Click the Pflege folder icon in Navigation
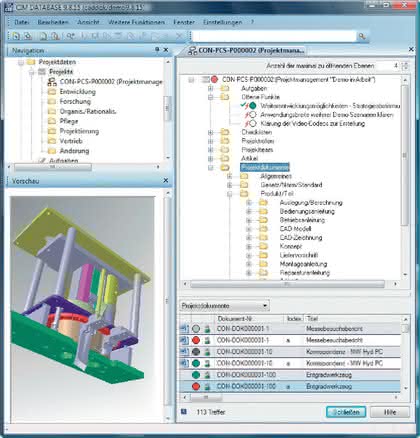 52,121
